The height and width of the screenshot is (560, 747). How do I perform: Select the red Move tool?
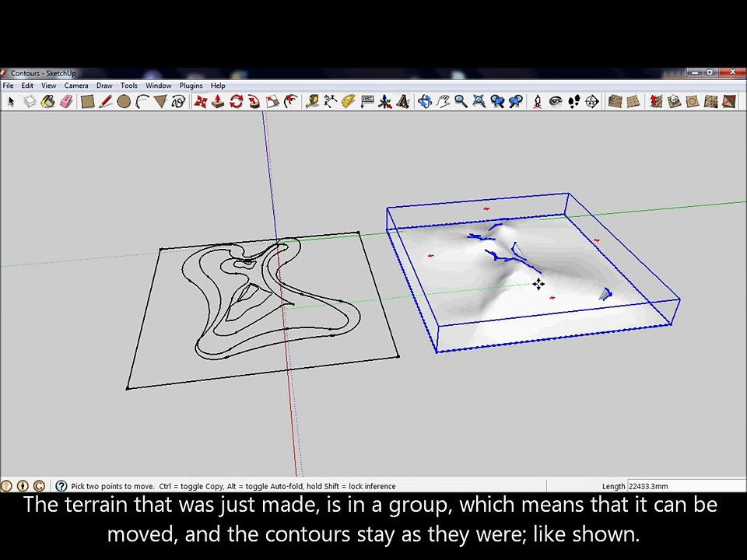click(x=200, y=101)
